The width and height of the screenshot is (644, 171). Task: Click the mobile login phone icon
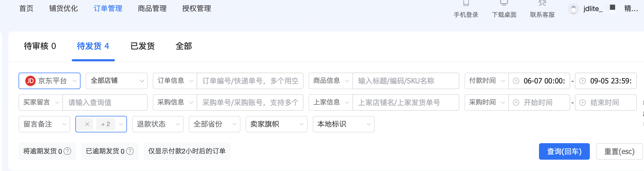(466, 3)
